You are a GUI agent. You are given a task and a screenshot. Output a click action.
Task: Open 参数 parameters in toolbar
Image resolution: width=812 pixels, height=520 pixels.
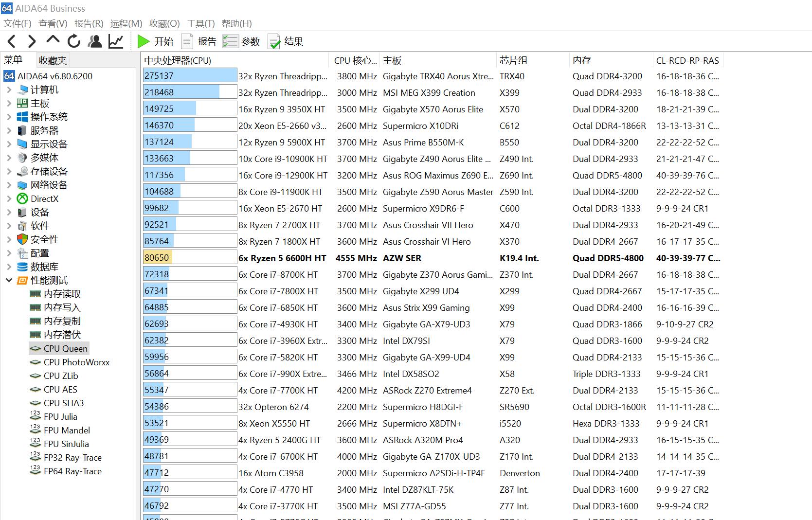[x=241, y=42]
